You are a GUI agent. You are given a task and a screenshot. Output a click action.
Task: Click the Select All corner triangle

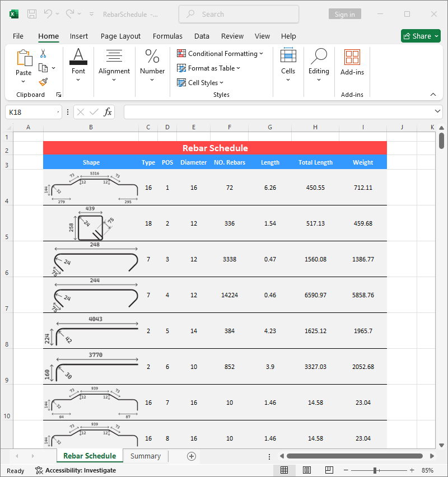[x=9, y=127]
